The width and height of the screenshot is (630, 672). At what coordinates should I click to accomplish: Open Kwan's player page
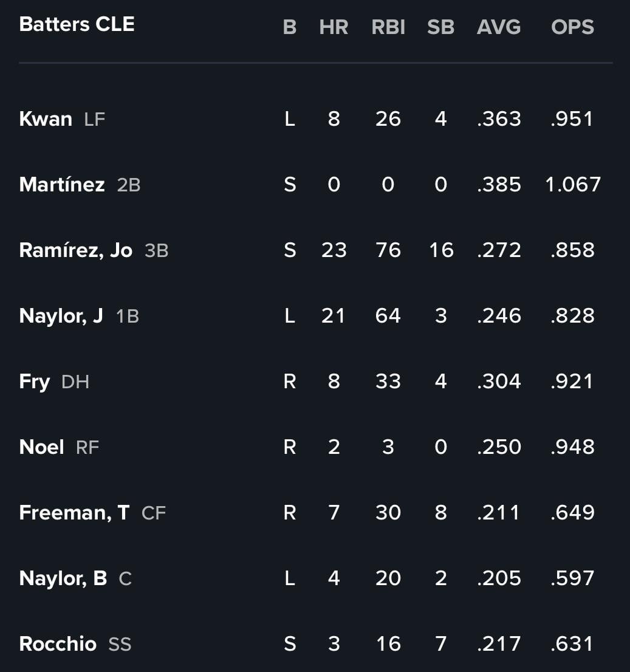tap(46, 118)
